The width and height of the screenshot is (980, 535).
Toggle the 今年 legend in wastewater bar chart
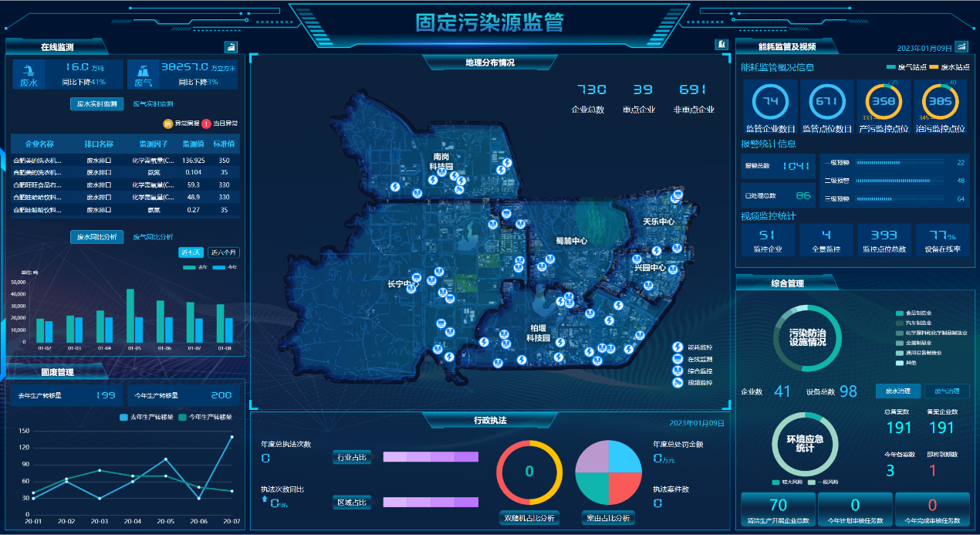[x=225, y=268]
